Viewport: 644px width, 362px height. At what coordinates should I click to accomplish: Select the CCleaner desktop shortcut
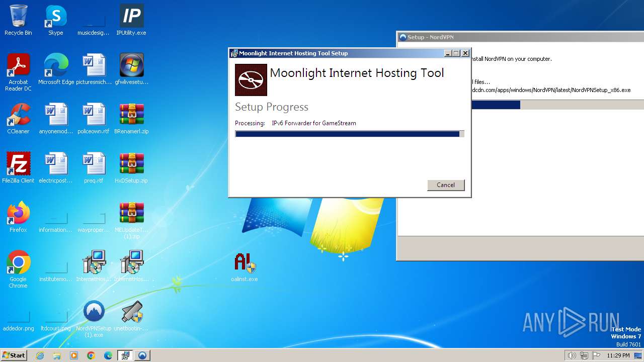click(x=18, y=119)
